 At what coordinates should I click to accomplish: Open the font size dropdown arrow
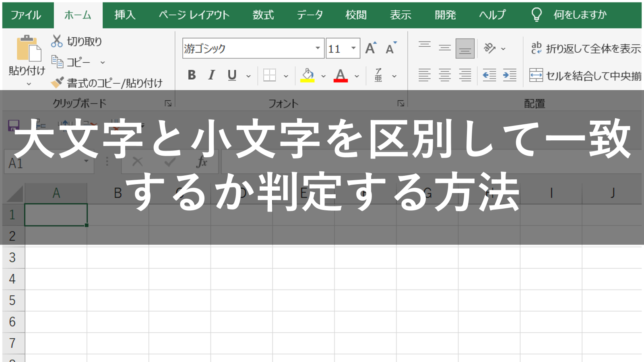tap(353, 48)
